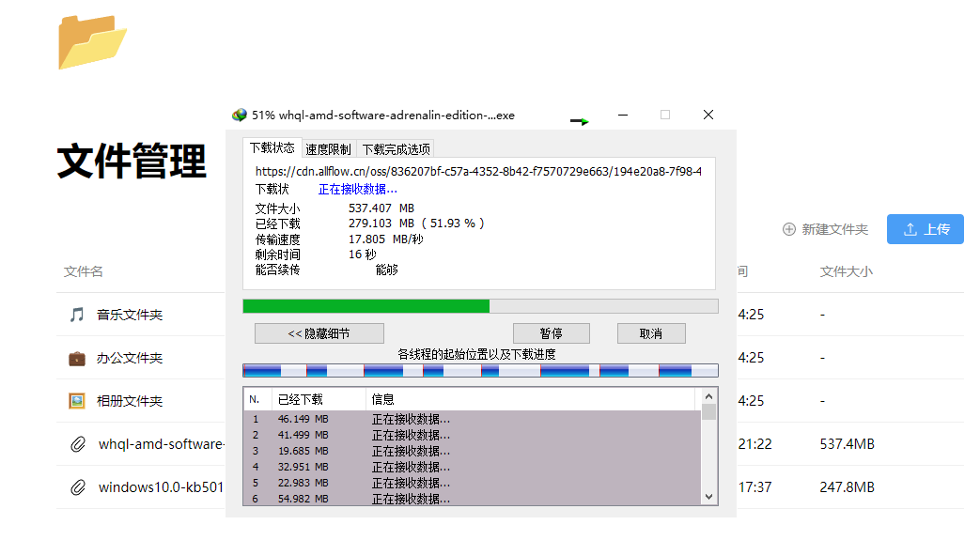Click the briefcase icon for 办公文件夹

77,358
